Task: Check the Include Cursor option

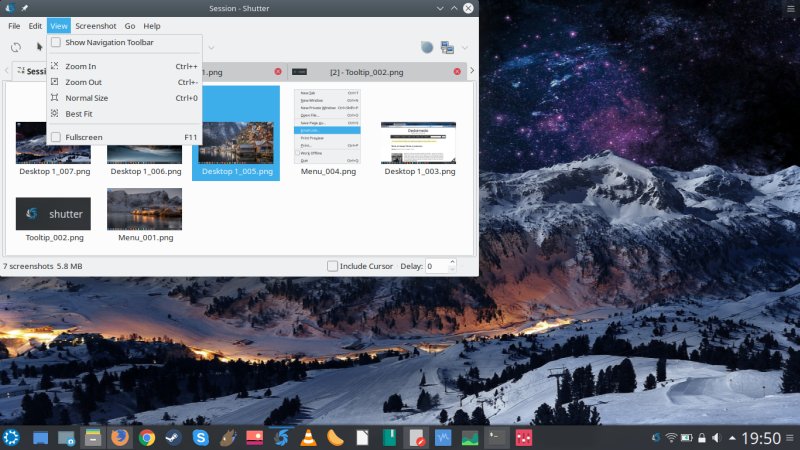Action: [x=333, y=265]
